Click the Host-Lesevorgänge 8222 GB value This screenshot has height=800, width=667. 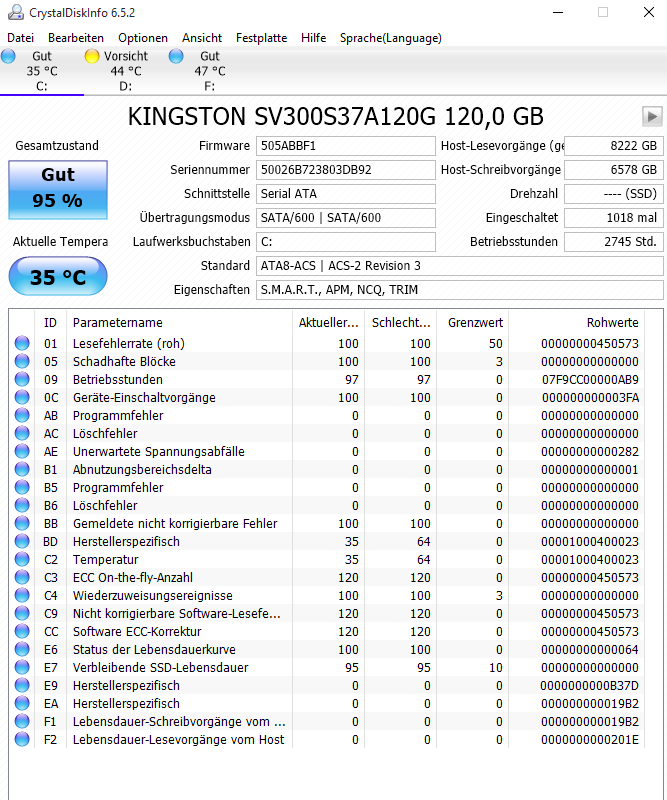click(613, 146)
